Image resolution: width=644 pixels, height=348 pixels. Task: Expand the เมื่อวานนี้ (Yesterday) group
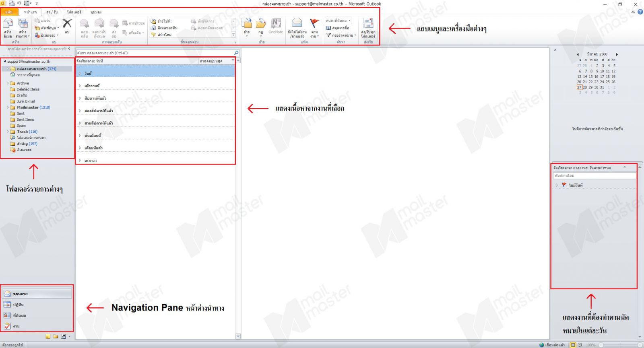point(80,86)
